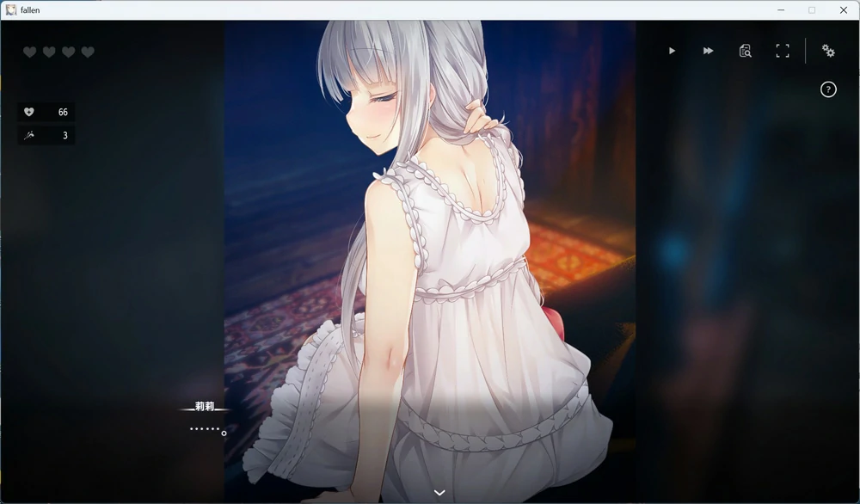Enable auto-play mode
This screenshot has width=860, height=504.
coord(672,51)
